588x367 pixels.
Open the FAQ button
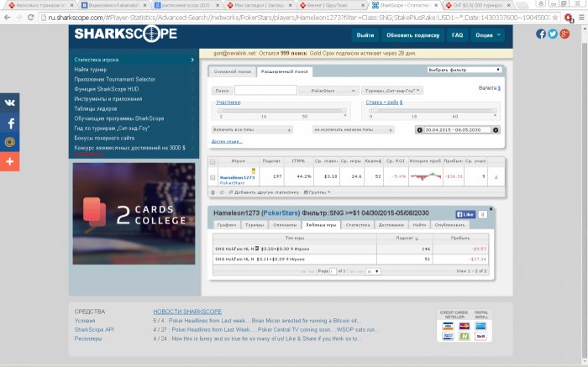457,35
